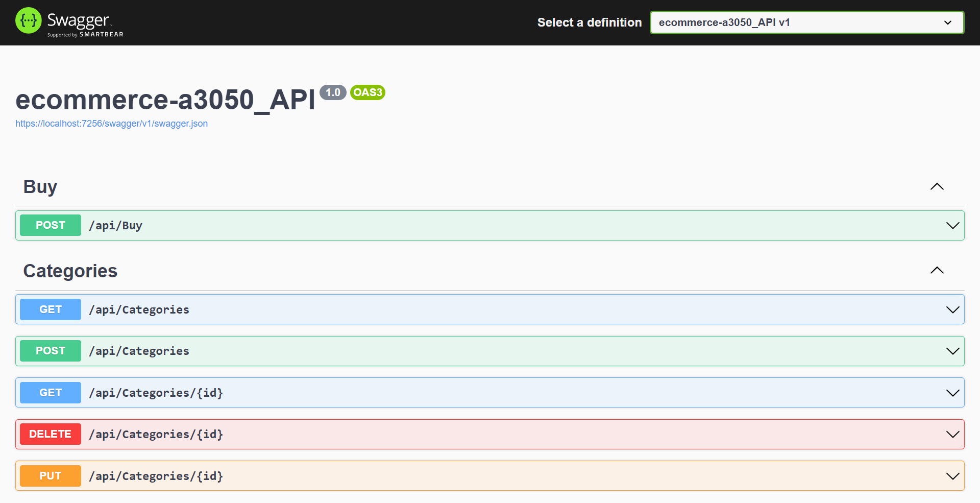Click POST badge for /api/Buy

(51, 225)
